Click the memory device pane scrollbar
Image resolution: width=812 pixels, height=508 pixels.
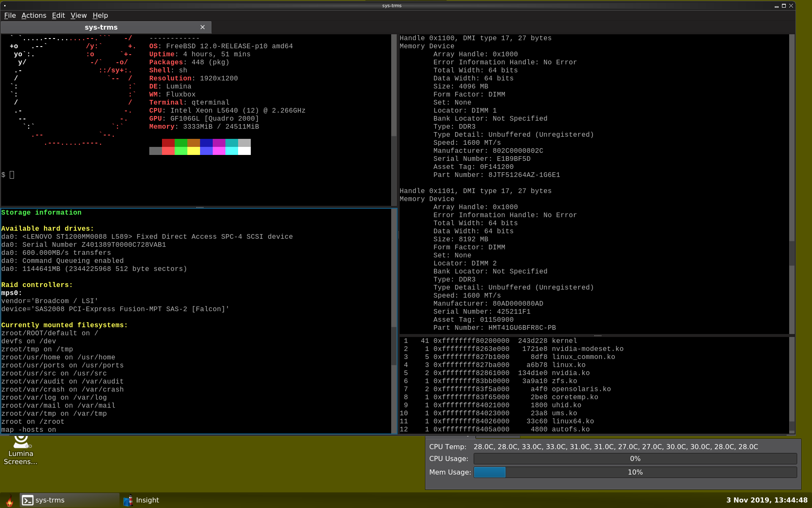792,184
